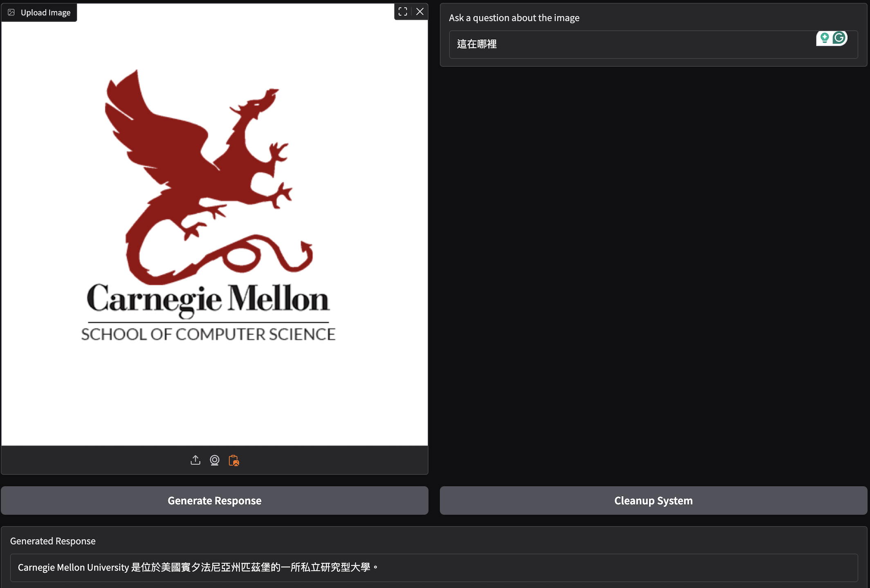Click the green lightbulb extension icon

tap(825, 38)
